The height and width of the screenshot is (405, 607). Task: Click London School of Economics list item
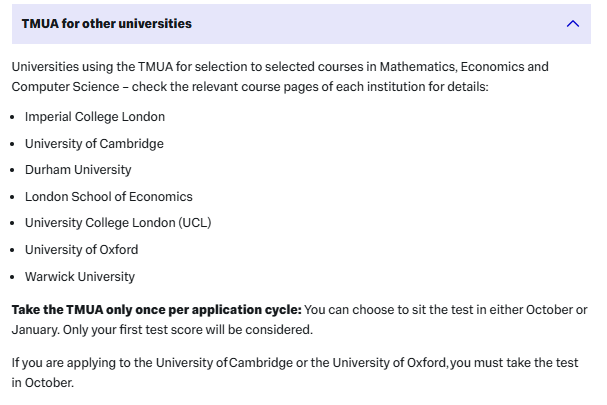(x=109, y=197)
